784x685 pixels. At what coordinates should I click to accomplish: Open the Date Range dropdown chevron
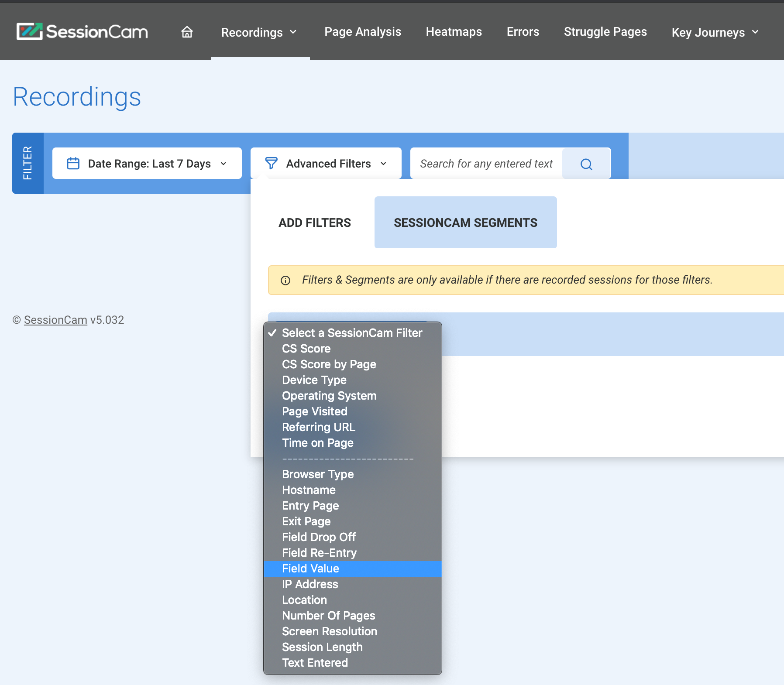point(224,164)
